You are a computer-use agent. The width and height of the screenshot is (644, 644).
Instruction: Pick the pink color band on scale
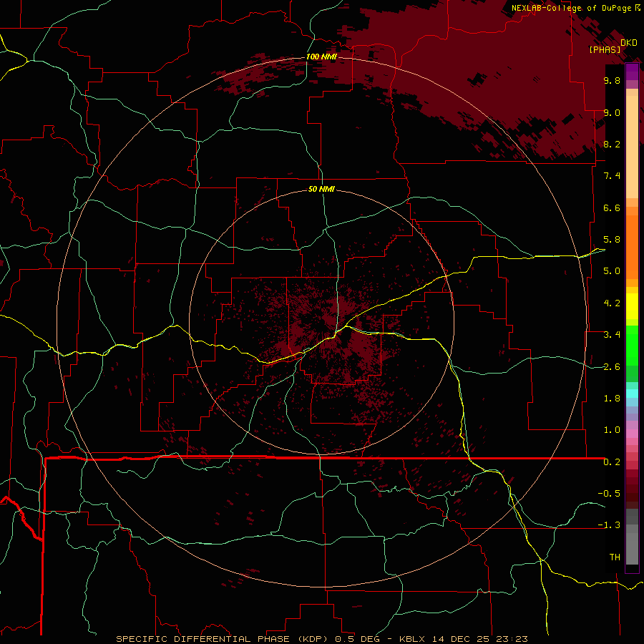(x=632, y=434)
